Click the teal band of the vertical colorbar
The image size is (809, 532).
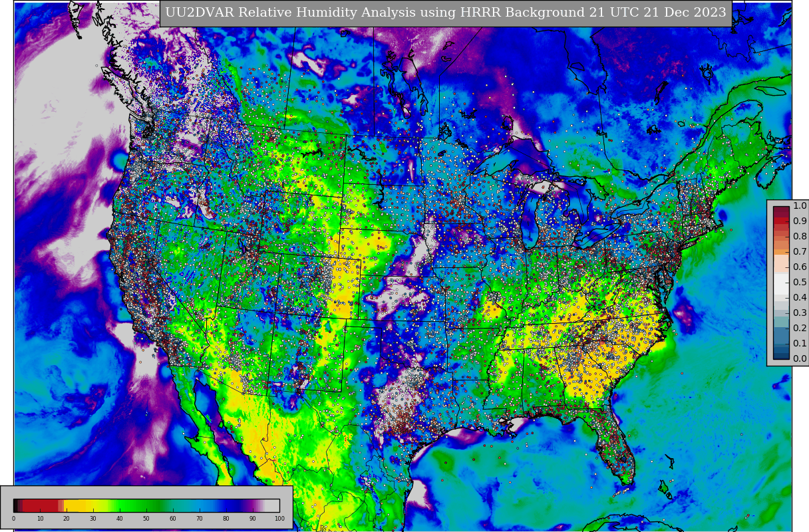coord(781,321)
